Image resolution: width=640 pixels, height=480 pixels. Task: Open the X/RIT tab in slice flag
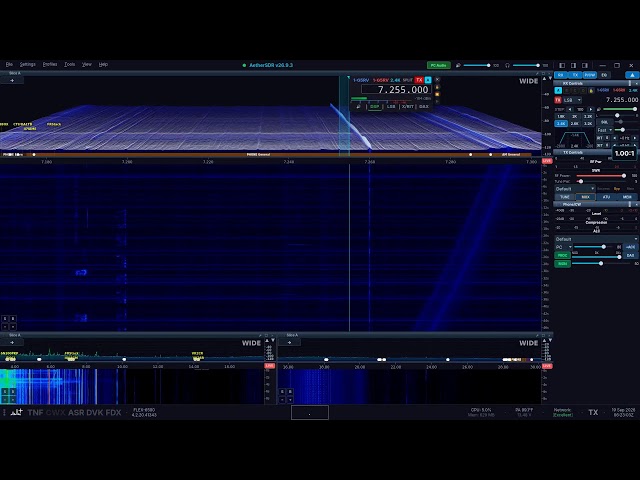(408, 107)
